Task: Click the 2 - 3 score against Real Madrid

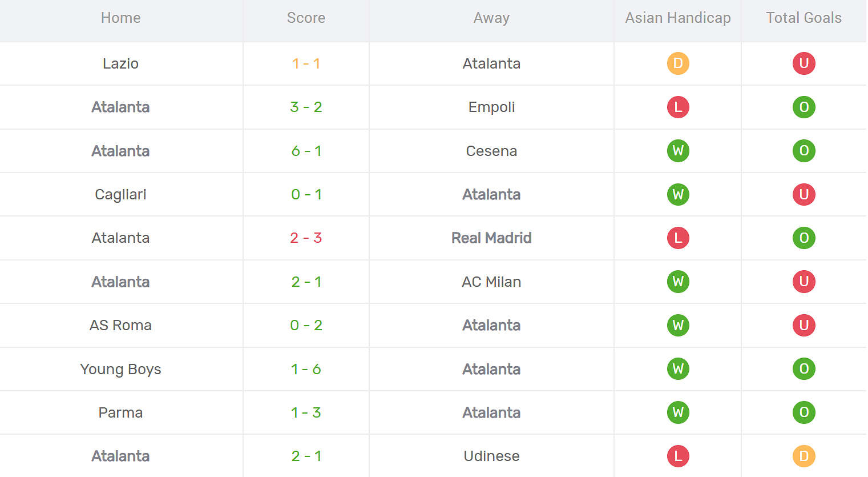Action: (x=306, y=238)
